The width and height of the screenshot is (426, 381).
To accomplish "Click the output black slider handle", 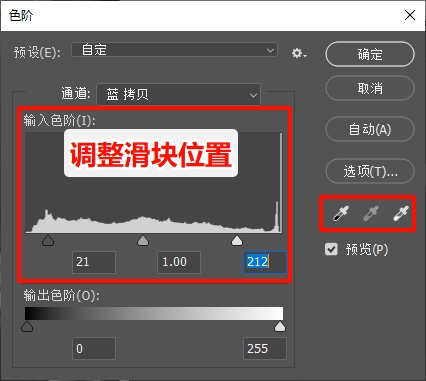I will click(x=27, y=326).
